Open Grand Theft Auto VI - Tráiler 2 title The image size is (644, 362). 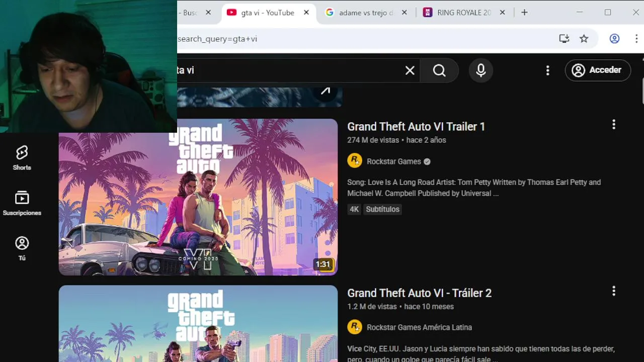(419, 293)
